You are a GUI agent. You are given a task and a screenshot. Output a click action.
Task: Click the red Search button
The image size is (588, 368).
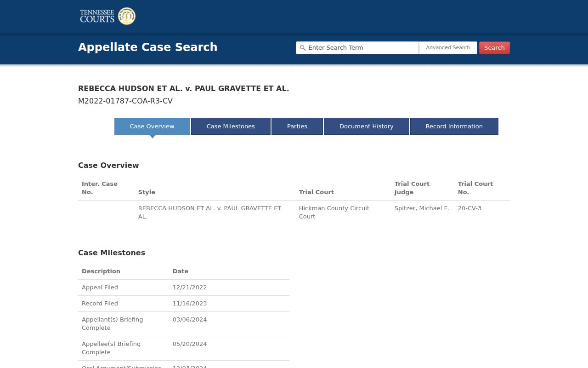coord(494,48)
